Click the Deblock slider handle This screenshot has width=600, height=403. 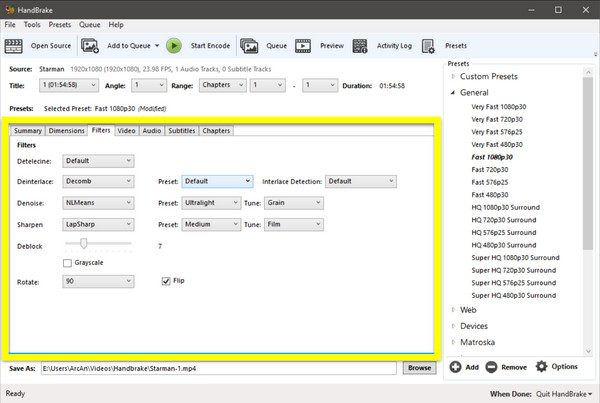pos(83,243)
